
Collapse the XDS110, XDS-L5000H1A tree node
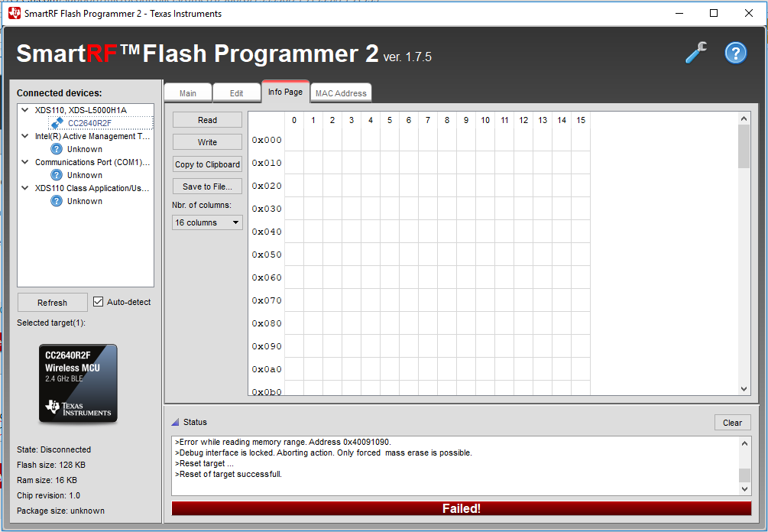pos(25,110)
